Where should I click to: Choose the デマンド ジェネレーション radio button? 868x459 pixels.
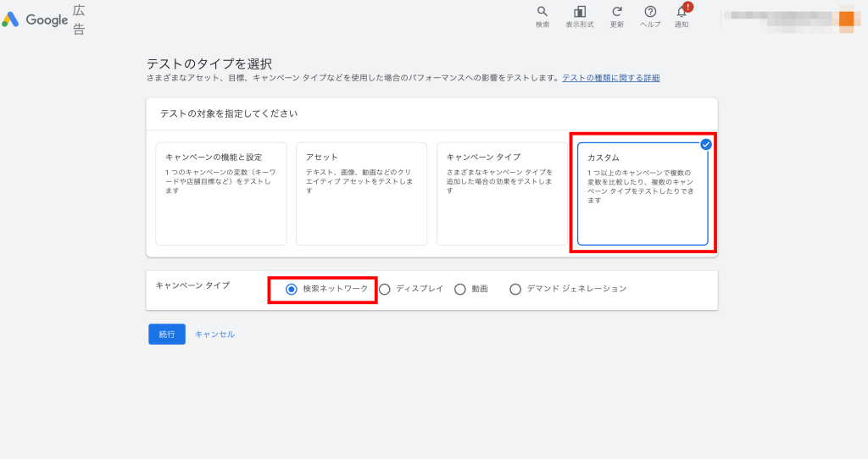[x=515, y=290]
